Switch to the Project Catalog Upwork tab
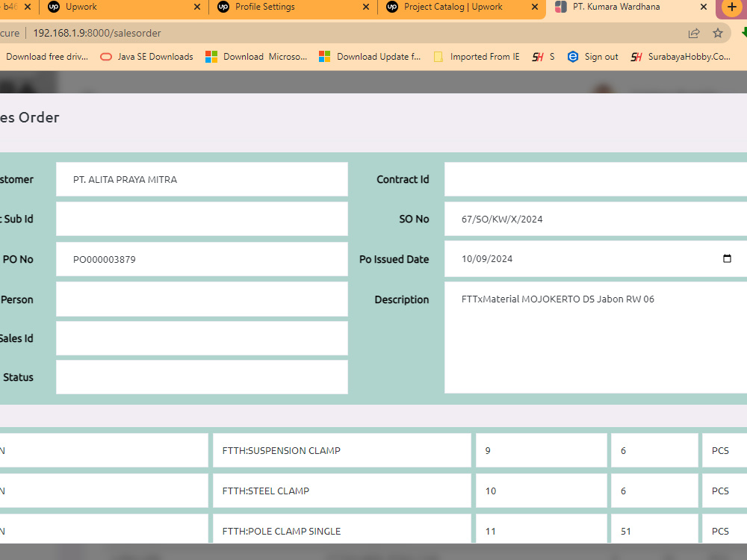This screenshot has height=560, width=747. [452, 7]
